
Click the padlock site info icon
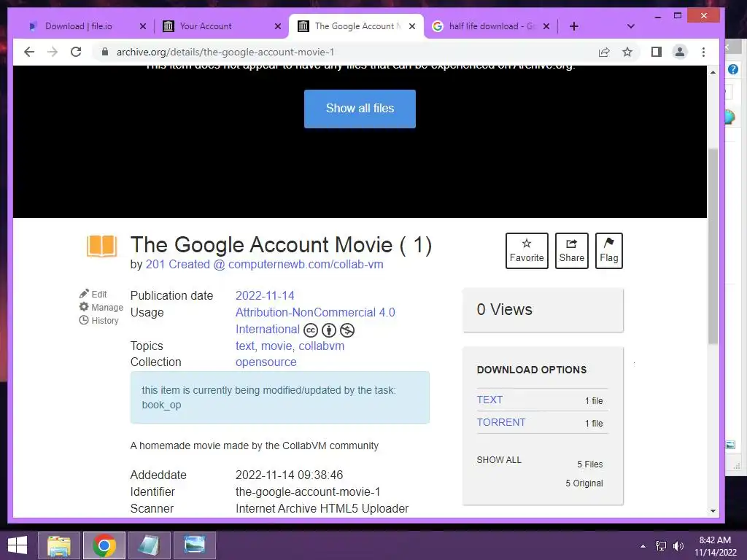[x=105, y=52]
